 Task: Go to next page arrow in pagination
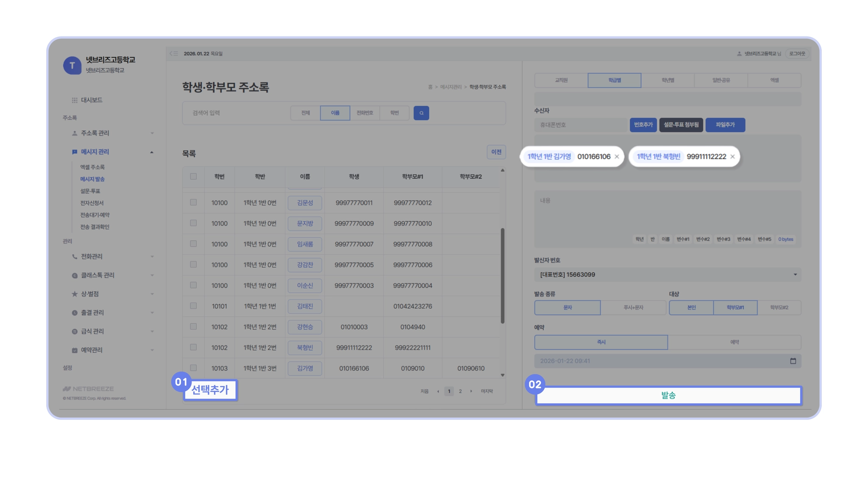click(x=471, y=391)
